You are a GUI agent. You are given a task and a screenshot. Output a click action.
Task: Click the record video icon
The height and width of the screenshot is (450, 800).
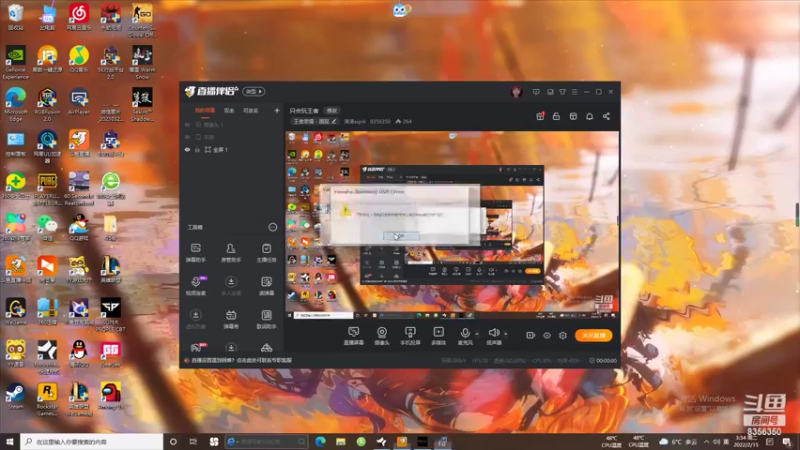pos(531,335)
